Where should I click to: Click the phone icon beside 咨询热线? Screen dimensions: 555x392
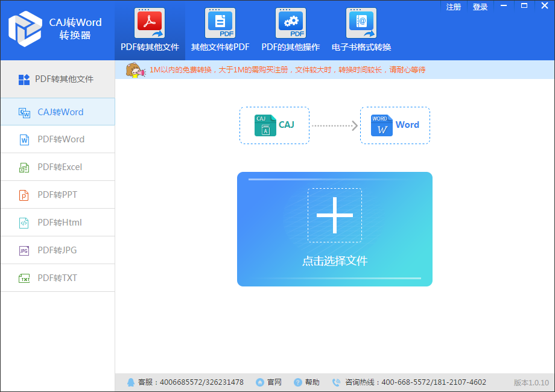pos(335,382)
